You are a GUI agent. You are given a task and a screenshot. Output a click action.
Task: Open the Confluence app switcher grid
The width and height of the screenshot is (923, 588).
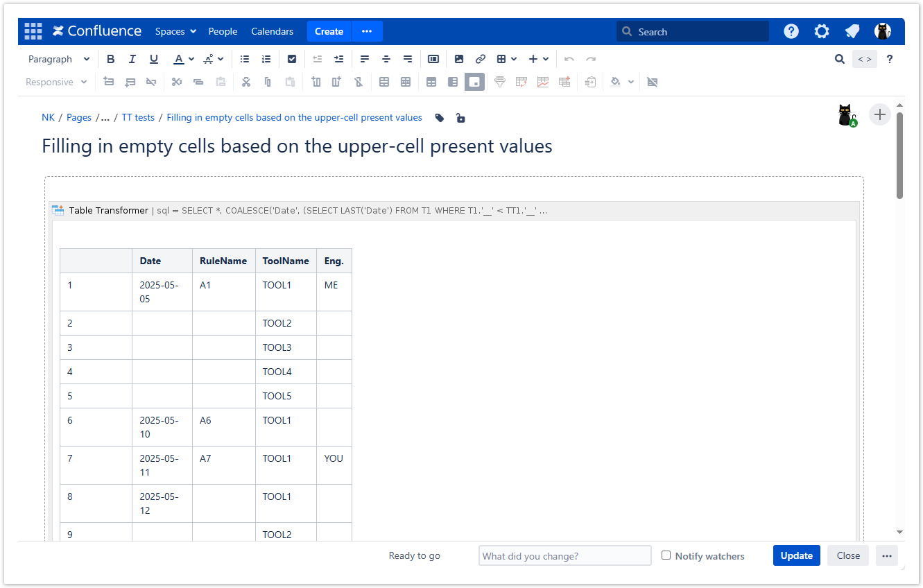33,31
